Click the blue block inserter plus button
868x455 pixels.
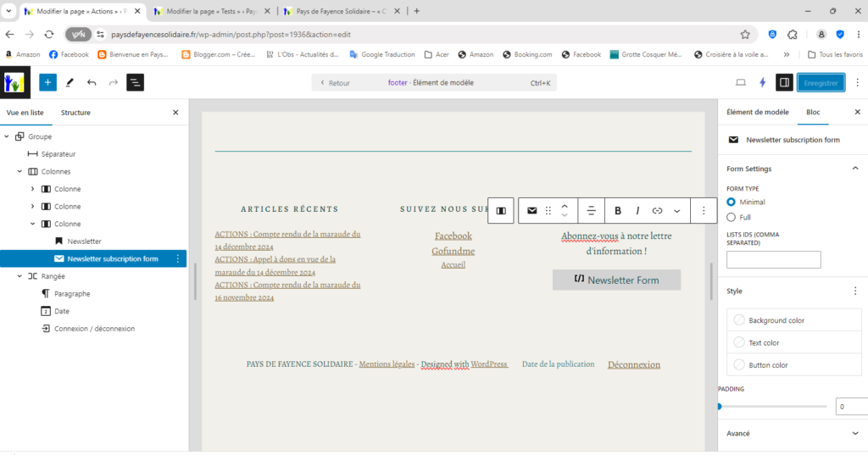47,83
